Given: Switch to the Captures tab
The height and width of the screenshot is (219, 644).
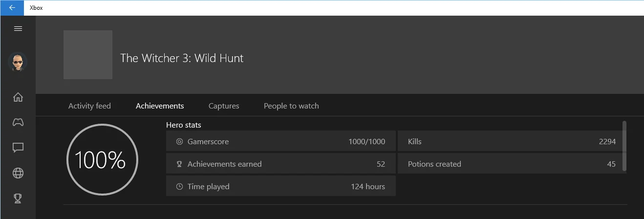Looking at the screenshot, I should (x=224, y=106).
